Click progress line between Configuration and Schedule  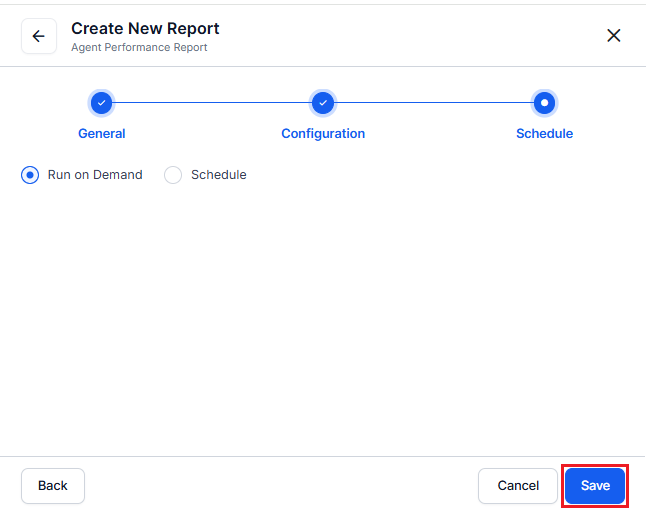pyautogui.click(x=433, y=102)
